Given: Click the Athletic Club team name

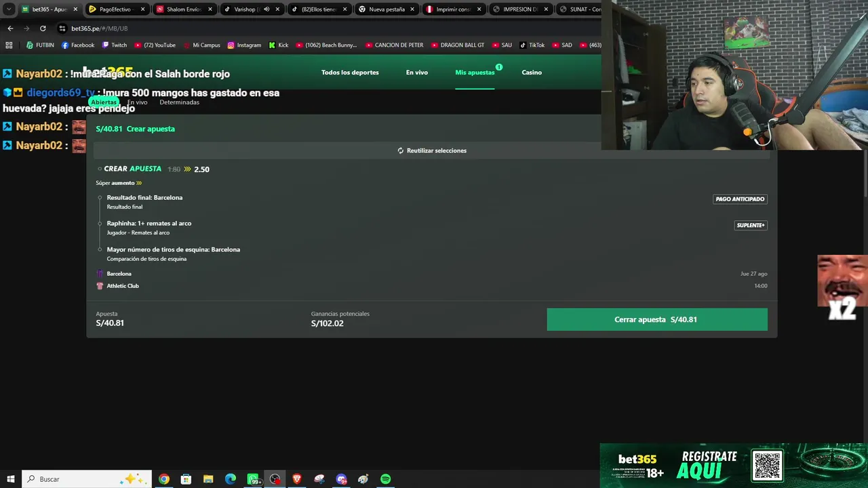Looking at the screenshot, I should click(x=123, y=286).
